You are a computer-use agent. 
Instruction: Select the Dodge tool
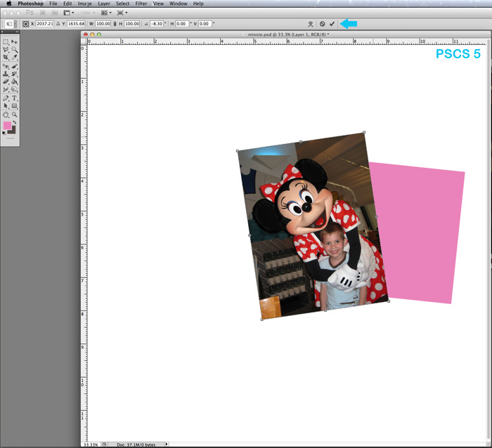click(6, 89)
